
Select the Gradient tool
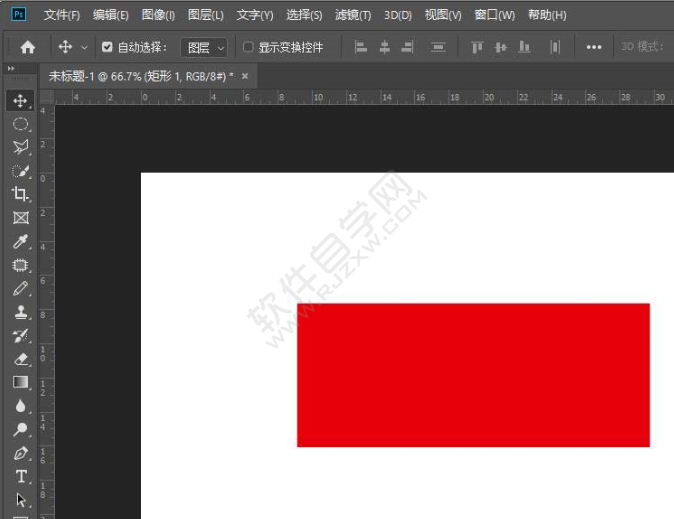[x=20, y=382]
